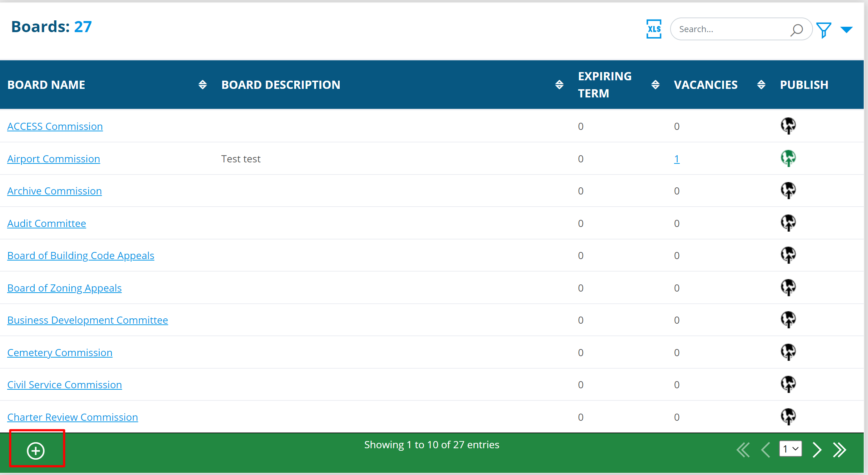
Task: Open the page number dropdown
Action: pos(790,449)
